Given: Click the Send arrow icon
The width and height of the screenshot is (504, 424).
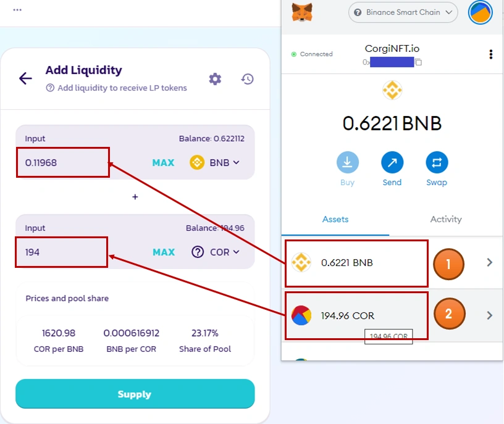Looking at the screenshot, I should [392, 162].
